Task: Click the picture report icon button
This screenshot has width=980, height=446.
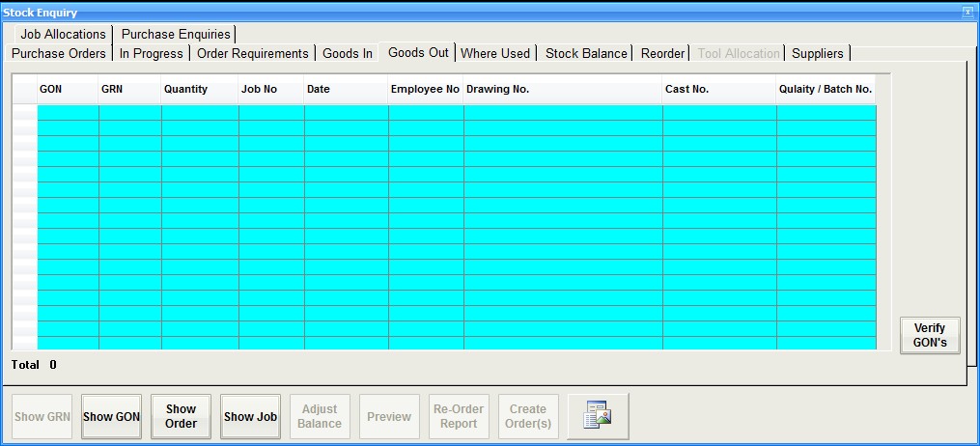Action: (x=598, y=417)
